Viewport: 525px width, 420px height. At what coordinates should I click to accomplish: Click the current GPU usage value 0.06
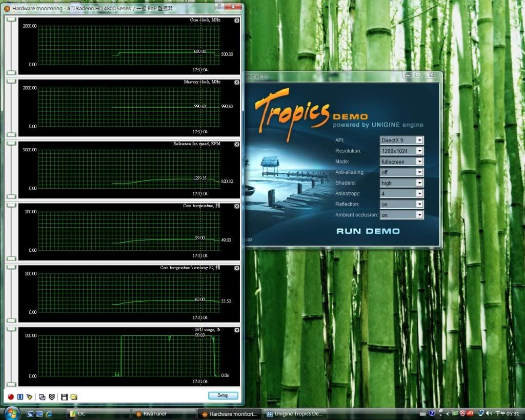point(225,375)
